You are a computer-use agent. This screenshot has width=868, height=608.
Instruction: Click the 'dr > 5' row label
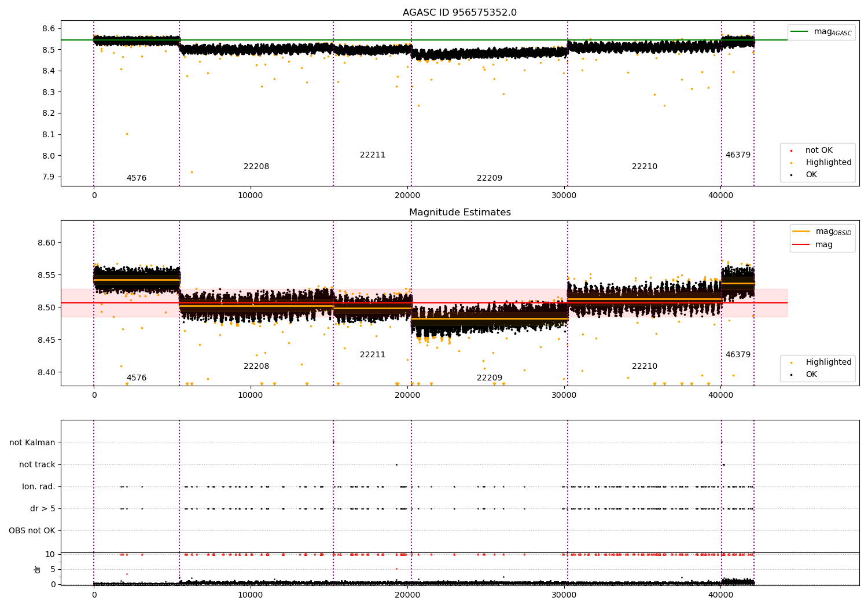43,509
